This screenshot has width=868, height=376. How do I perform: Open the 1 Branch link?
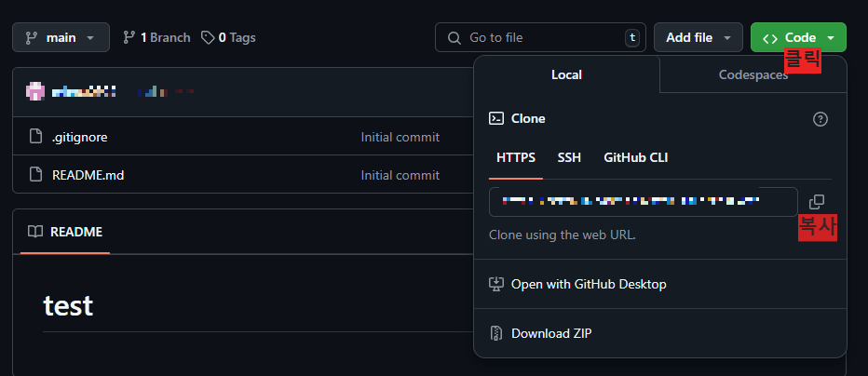(156, 37)
